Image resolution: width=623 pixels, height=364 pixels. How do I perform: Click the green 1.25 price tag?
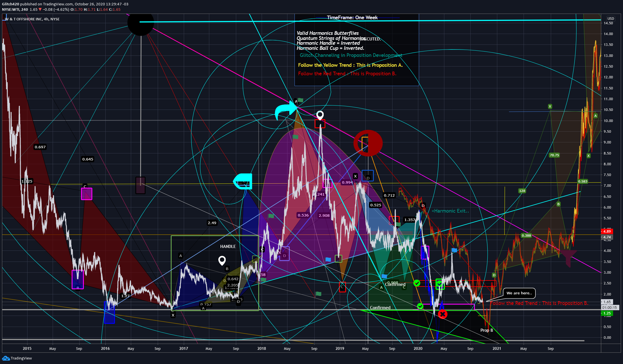click(607, 313)
